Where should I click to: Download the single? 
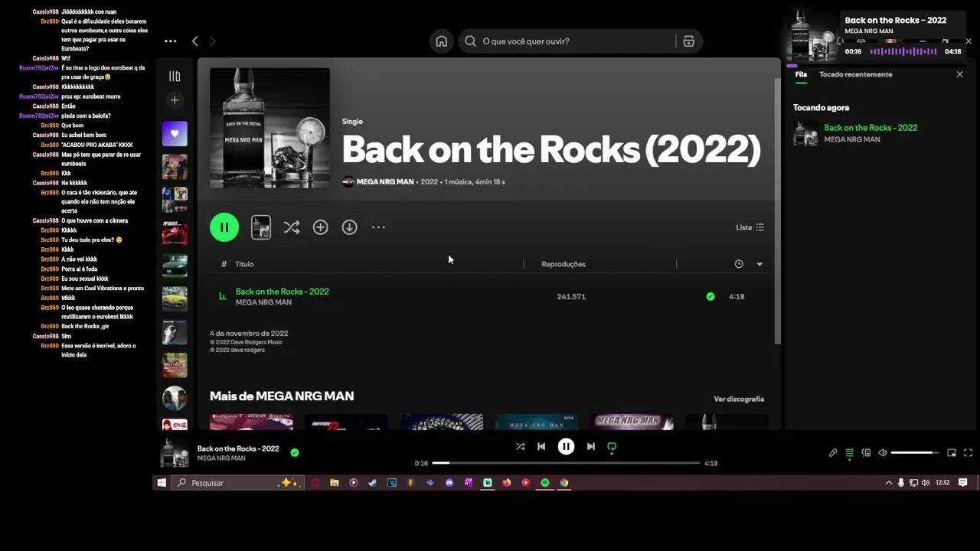tap(349, 227)
